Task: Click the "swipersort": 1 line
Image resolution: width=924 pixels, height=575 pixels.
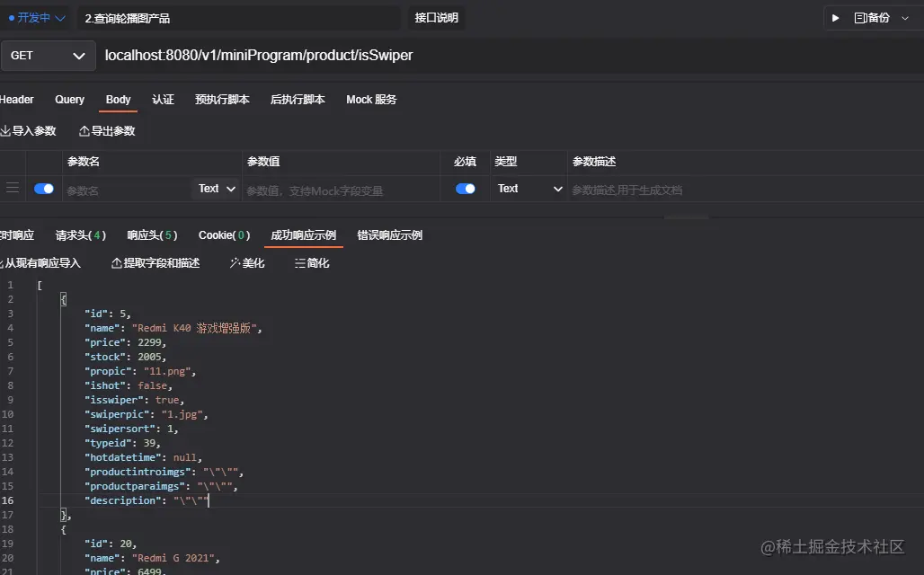Action: [x=131, y=429]
